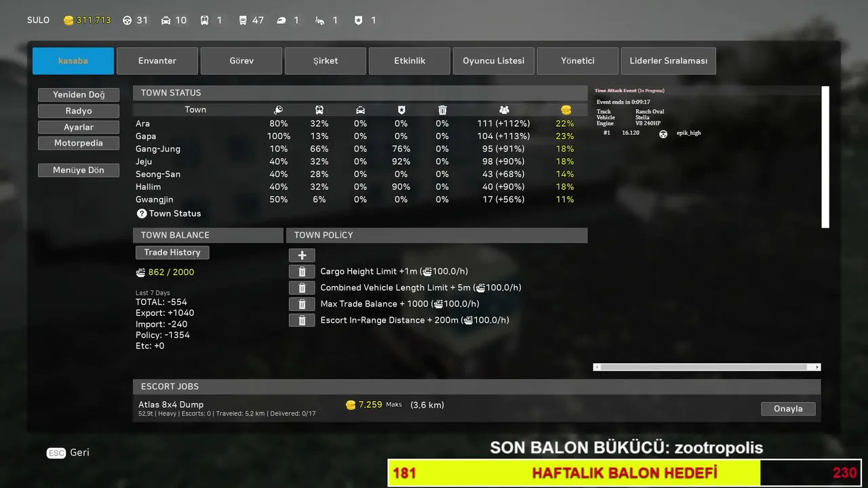Open the Yönetici tab

(578, 61)
